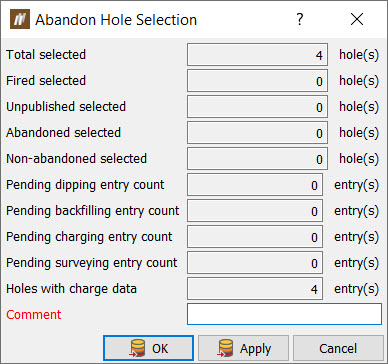
Task: Click Pending dipping entry count field
Action: [x=255, y=184]
